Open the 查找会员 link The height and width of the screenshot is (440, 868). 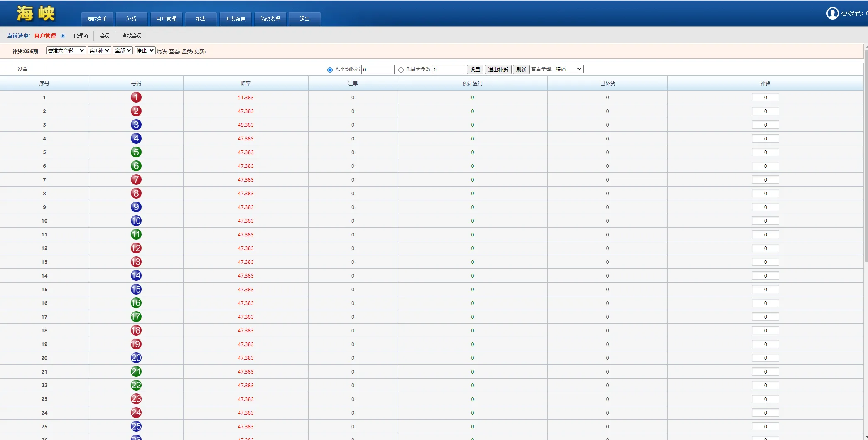click(131, 36)
